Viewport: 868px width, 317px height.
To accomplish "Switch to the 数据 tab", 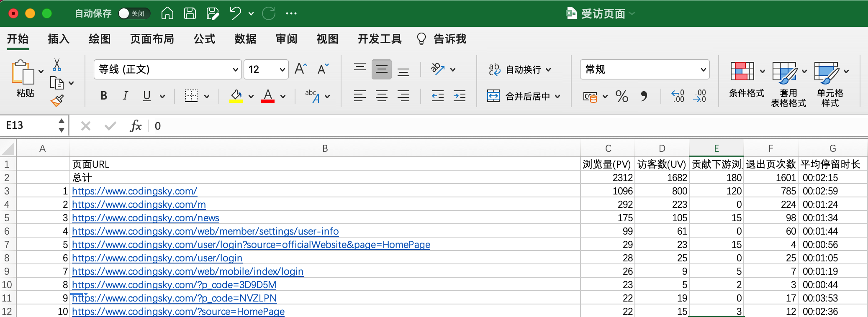I will pyautogui.click(x=245, y=39).
